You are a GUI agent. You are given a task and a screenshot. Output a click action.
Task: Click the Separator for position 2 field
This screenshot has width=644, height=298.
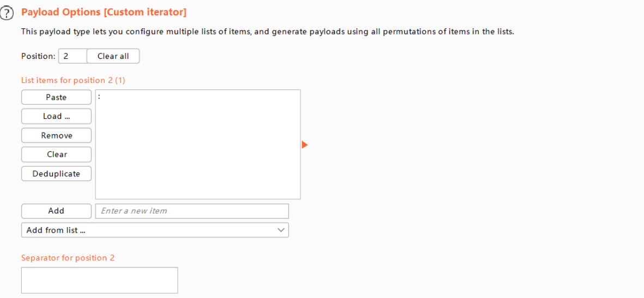coord(99,280)
